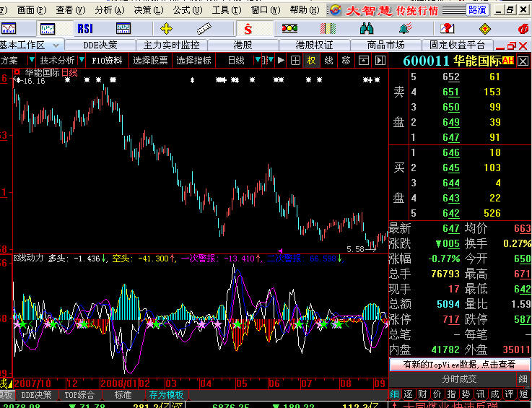This screenshot has height=408, width=532.
Task: Click the 选择指标 button
Action: [193, 61]
